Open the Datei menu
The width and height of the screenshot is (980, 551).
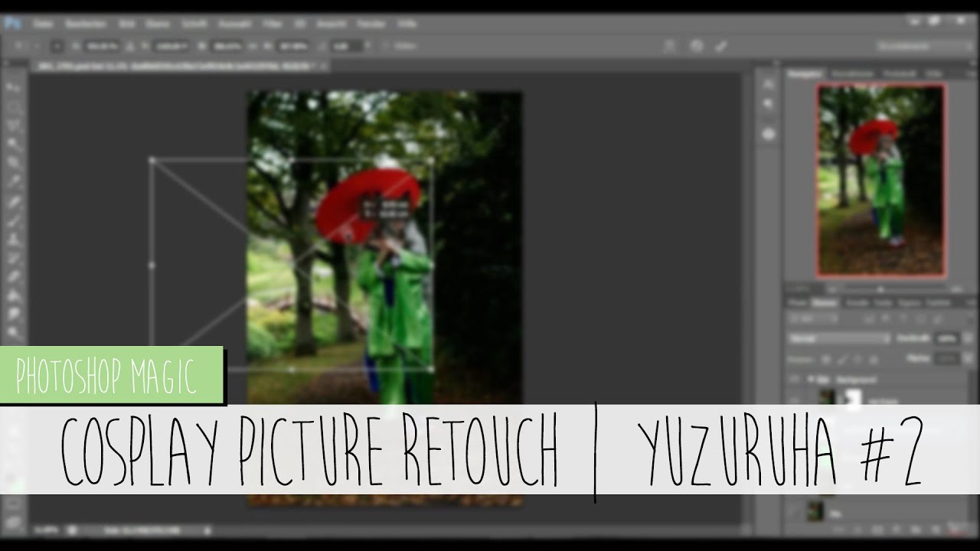[x=42, y=24]
